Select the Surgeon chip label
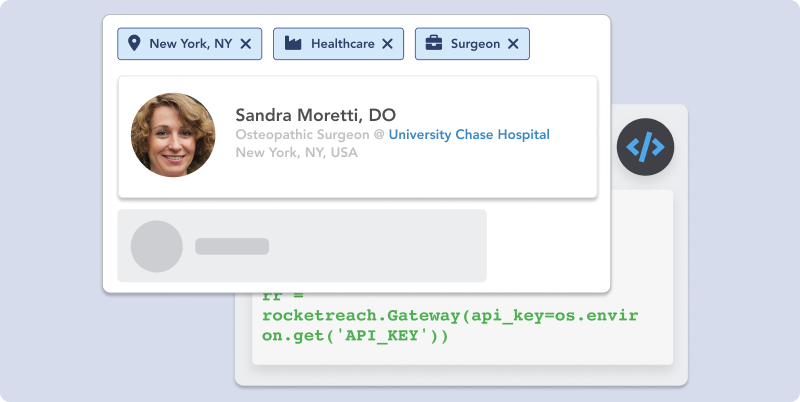This screenshot has width=800, height=402. [475, 44]
